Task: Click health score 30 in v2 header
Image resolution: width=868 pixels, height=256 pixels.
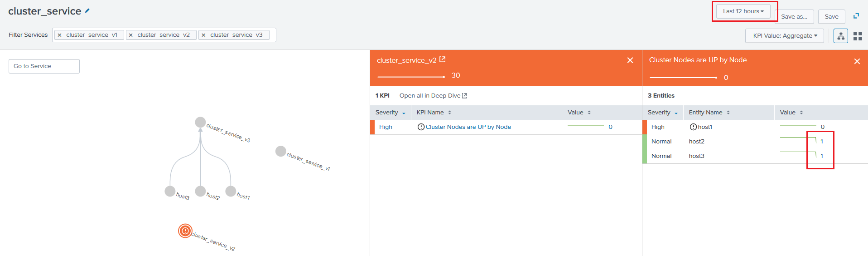Action: coord(456,75)
